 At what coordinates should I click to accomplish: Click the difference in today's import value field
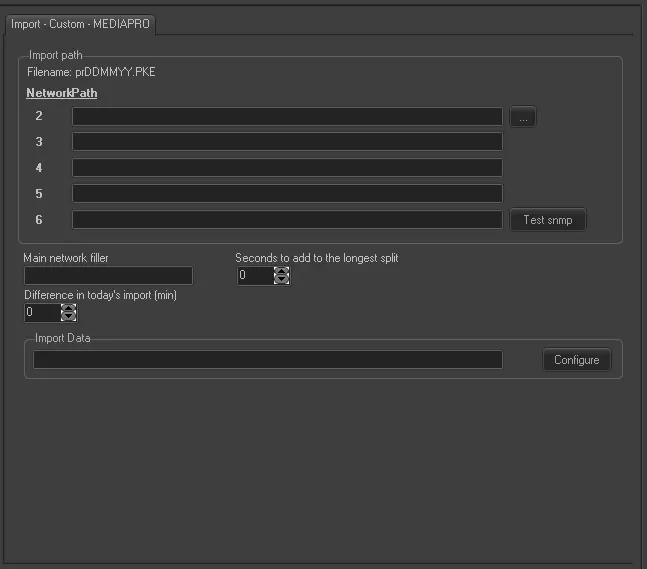click(x=42, y=313)
